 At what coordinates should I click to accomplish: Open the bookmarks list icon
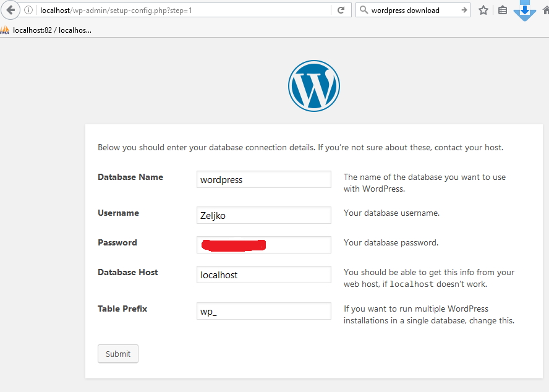pos(503,10)
